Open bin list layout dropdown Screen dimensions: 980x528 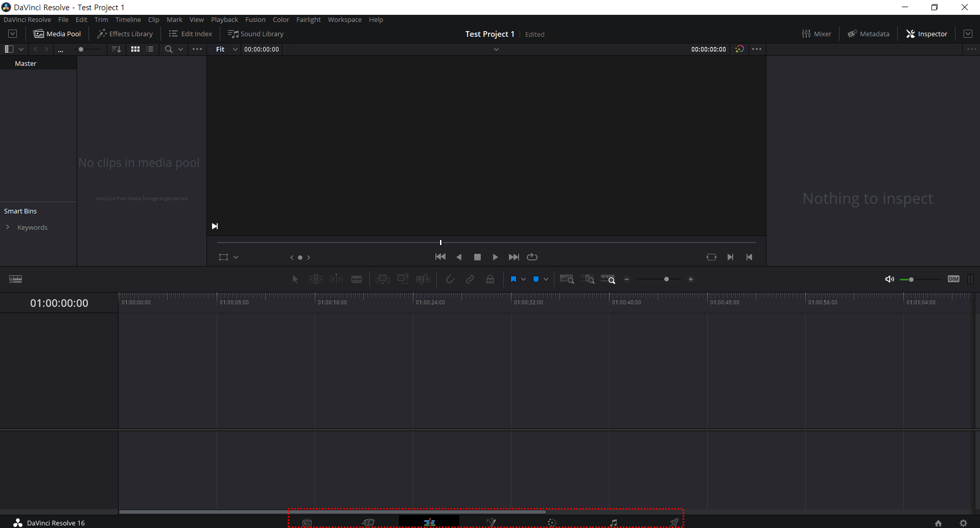(21, 49)
